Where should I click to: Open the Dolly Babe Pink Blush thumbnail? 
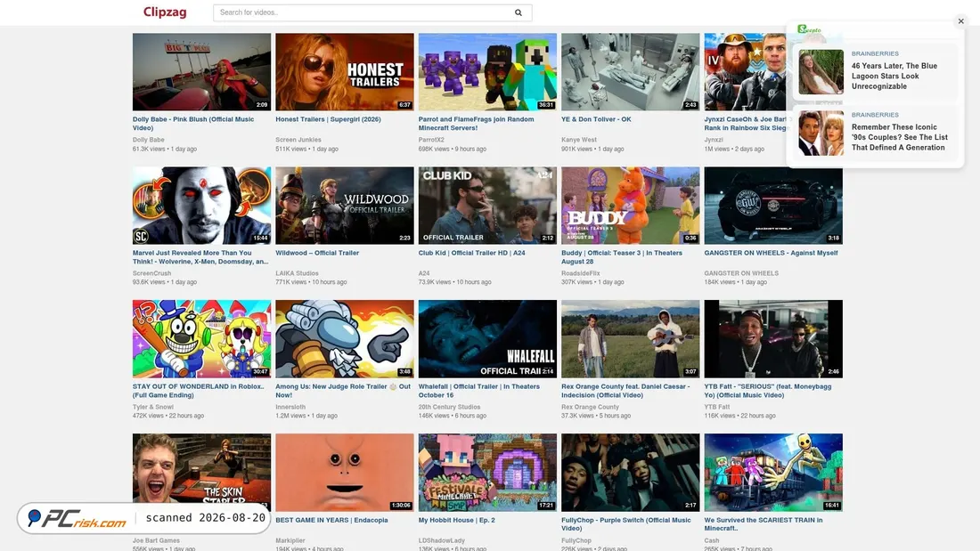pyautogui.click(x=202, y=72)
